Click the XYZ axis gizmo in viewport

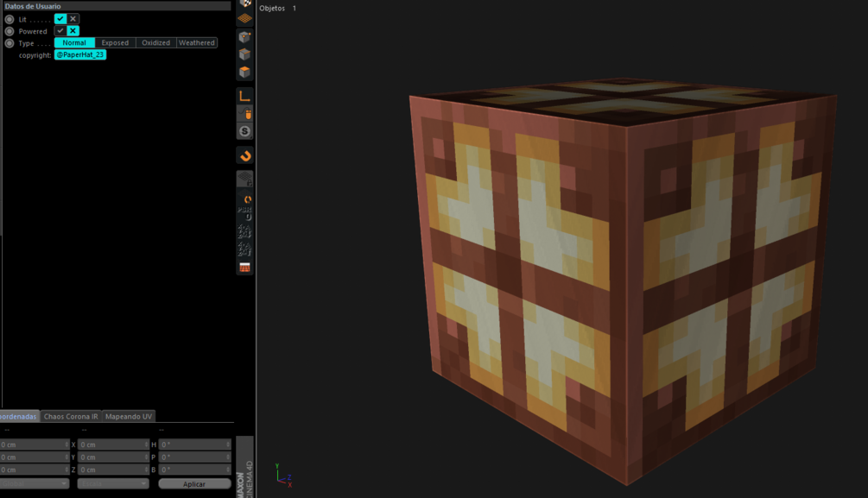(283, 476)
